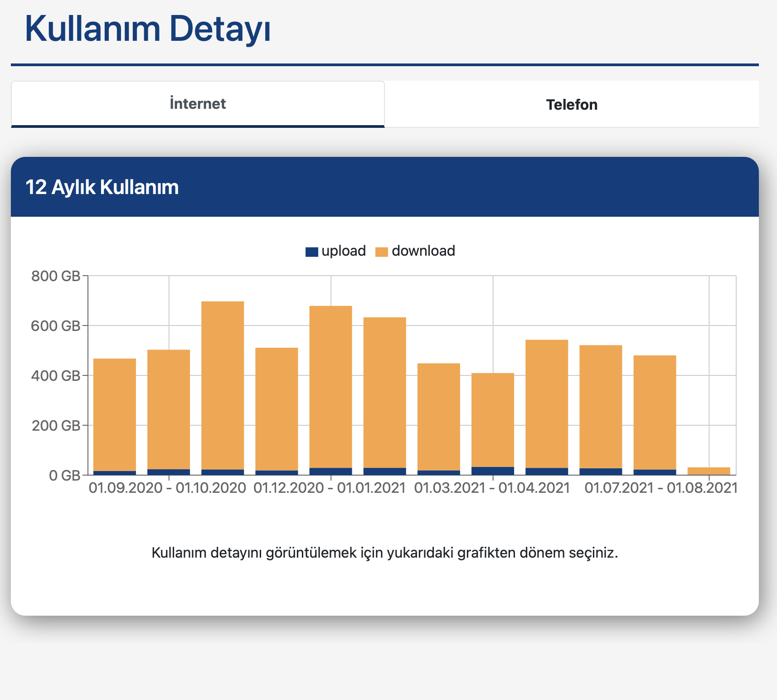This screenshot has height=700, width=777.
Task: Click the bar reaching about 680 GB
Action: pos(331,390)
